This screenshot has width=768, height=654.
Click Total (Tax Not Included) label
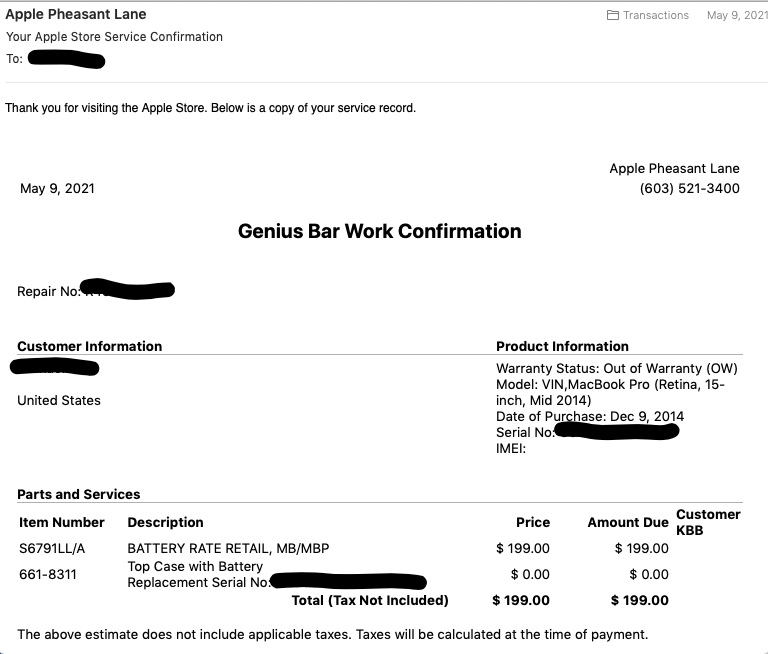pyautogui.click(x=370, y=601)
